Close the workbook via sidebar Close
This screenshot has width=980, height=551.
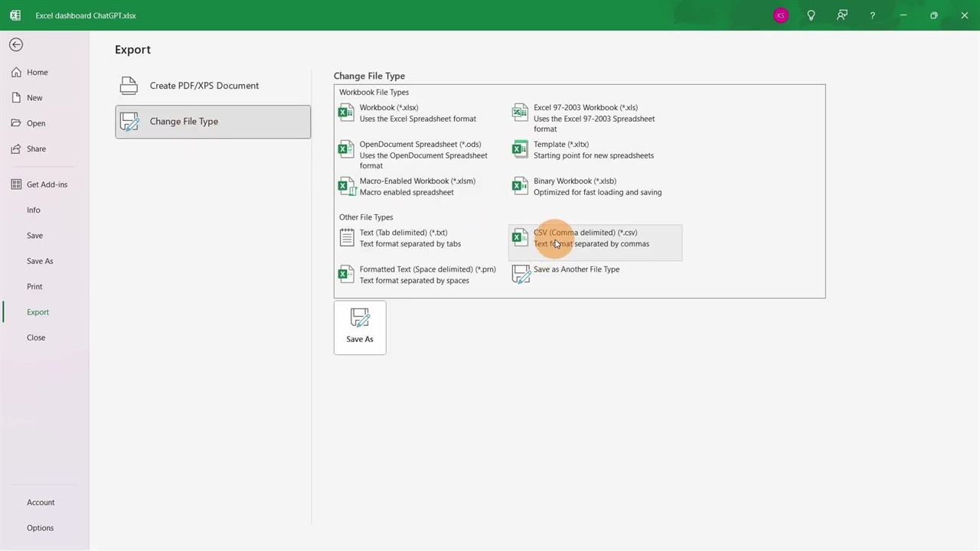[36, 337]
